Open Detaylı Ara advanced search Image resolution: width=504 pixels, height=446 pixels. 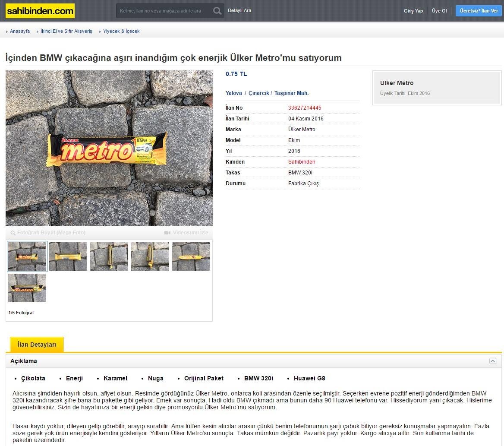tap(239, 11)
